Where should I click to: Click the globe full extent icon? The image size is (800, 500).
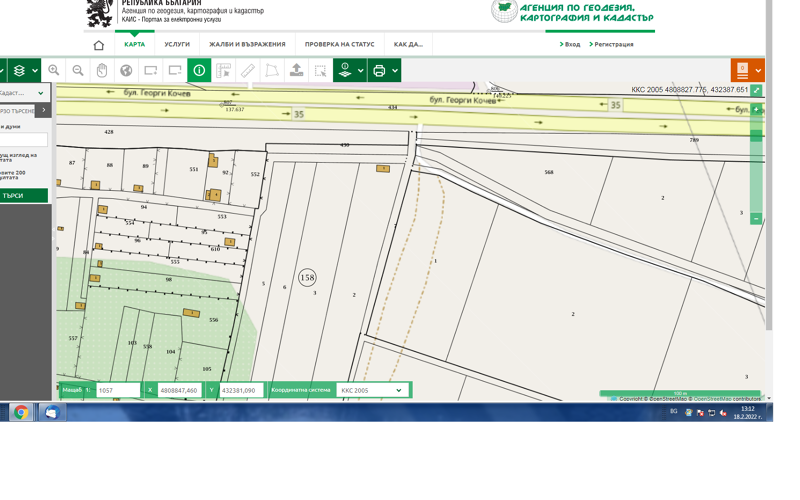[x=126, y=71]
